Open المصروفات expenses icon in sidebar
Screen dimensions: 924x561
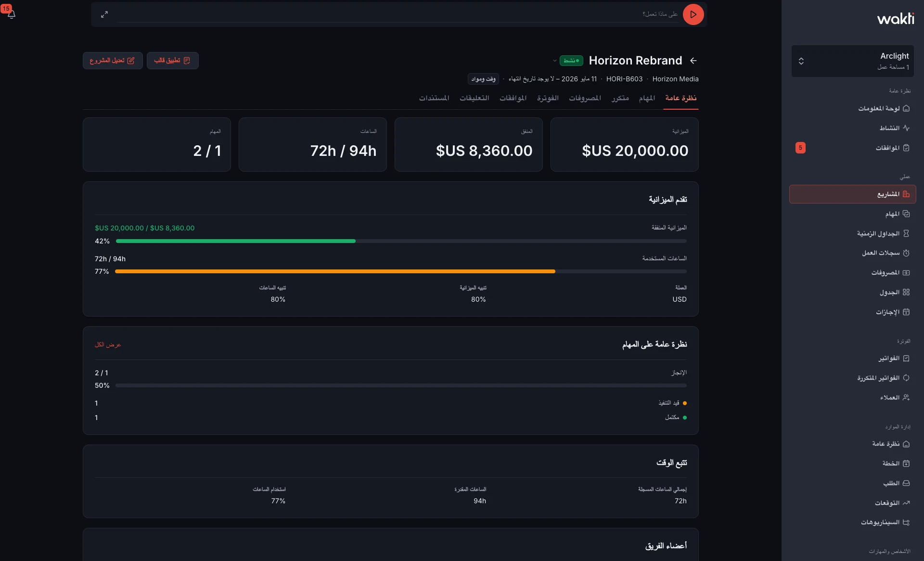point(906,273)
